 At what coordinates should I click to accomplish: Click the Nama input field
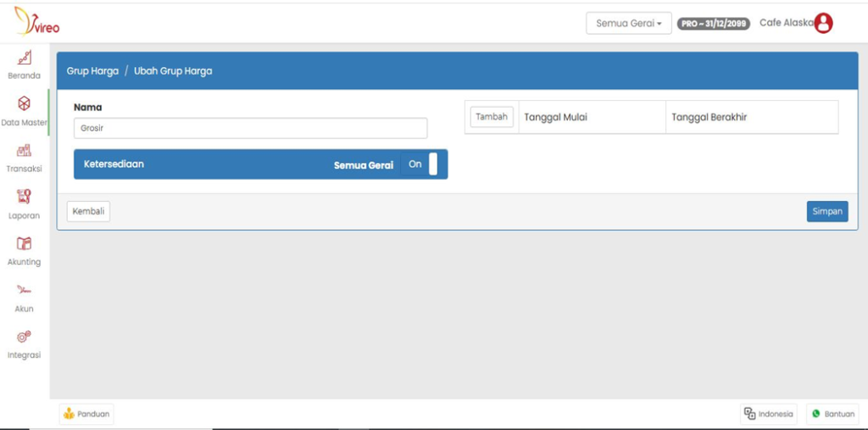250,128
